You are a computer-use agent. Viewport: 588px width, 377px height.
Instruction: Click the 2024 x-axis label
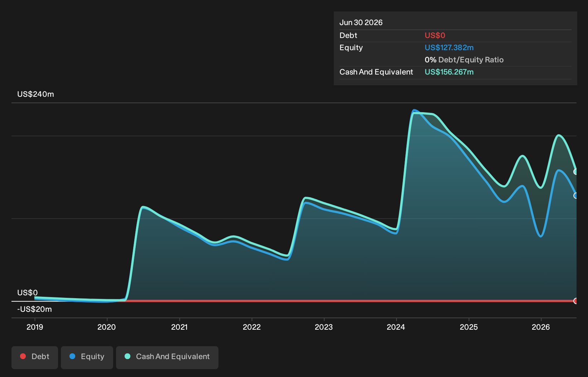[396, 327]
